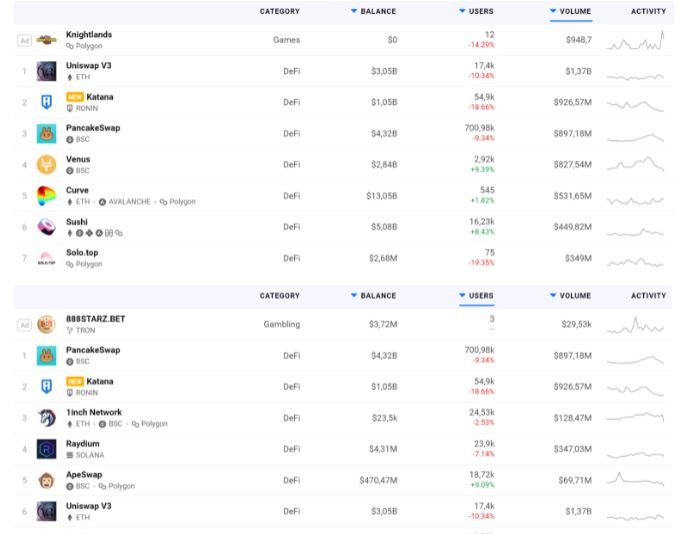Sort by Balance in the Knightlands table header
Viewport: 694px width, 534px height.
coord(373,12)
